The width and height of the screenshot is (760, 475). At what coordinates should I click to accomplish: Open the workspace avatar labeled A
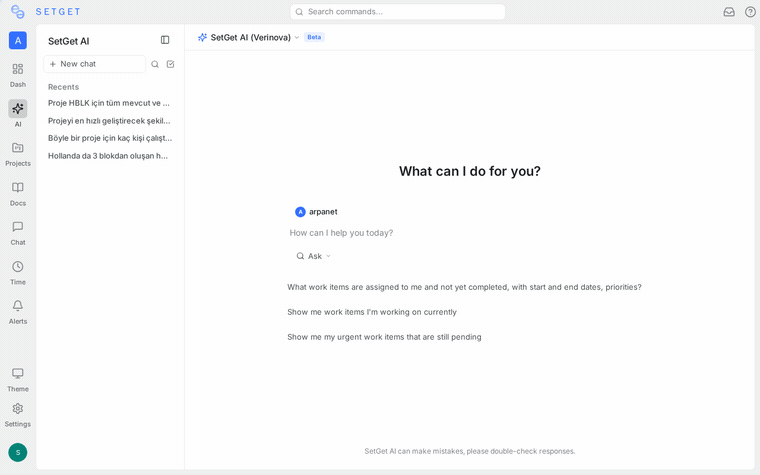point(18,41)
